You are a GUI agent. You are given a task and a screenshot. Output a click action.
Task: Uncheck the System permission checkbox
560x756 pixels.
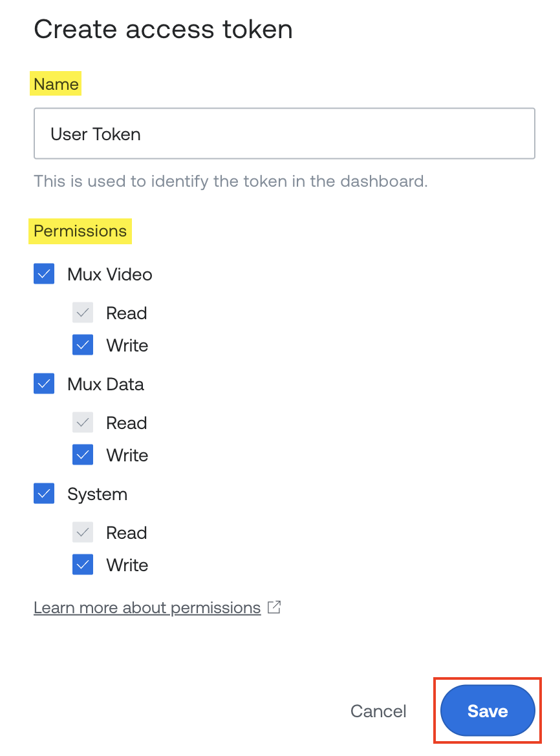pos(43,493)
